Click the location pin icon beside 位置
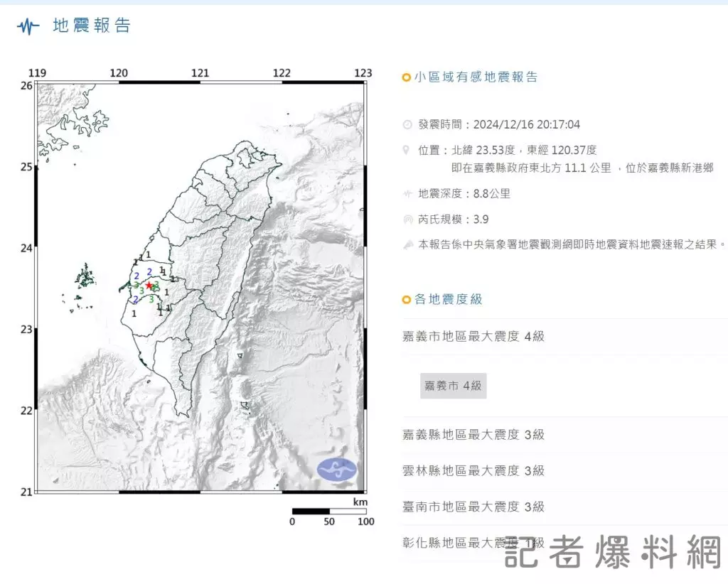This screenshot has width=728, height=584. tap(407, 150)
